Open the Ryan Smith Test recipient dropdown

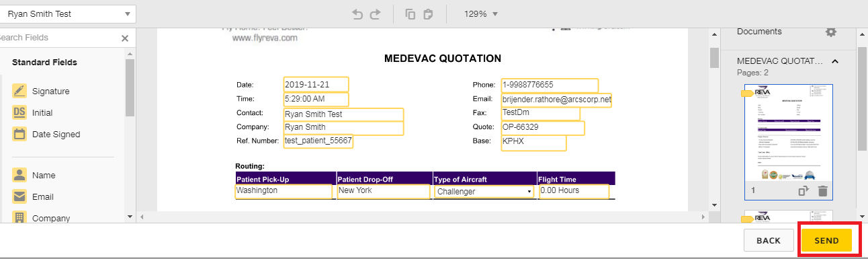click(68, 13)
